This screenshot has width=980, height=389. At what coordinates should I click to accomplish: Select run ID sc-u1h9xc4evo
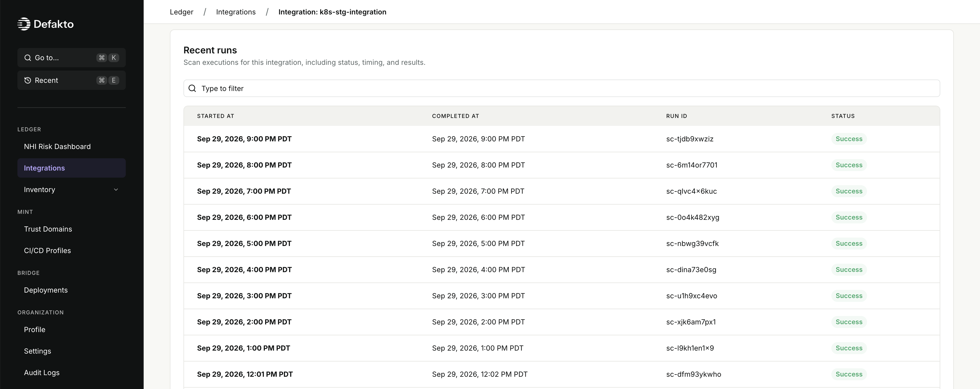tap(692, 296)
